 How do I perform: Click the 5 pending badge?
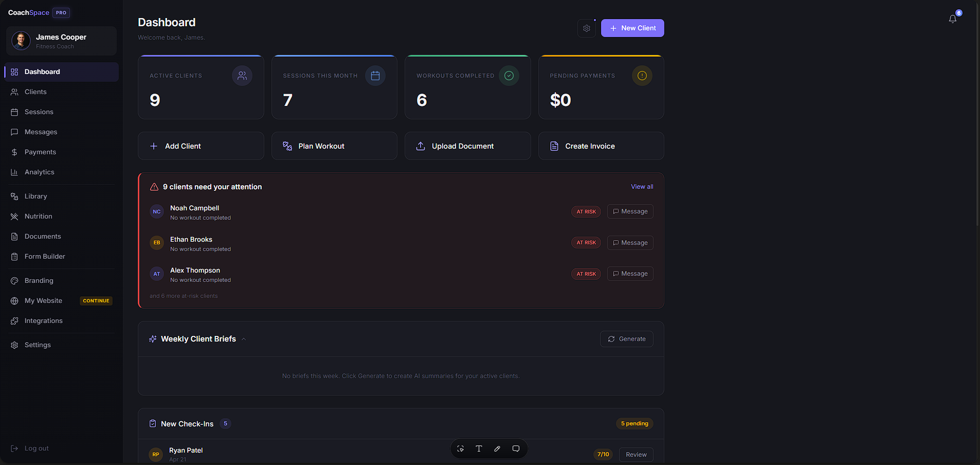(634, 424)
